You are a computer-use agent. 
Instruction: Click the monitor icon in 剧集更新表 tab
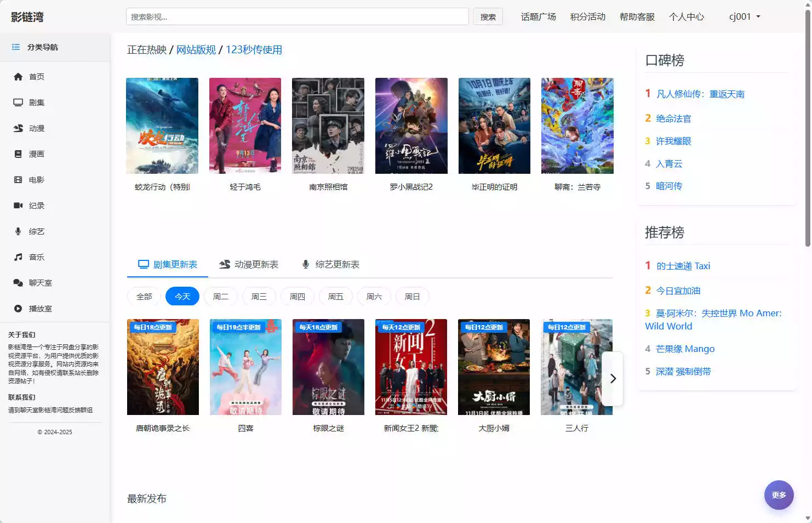144,265
